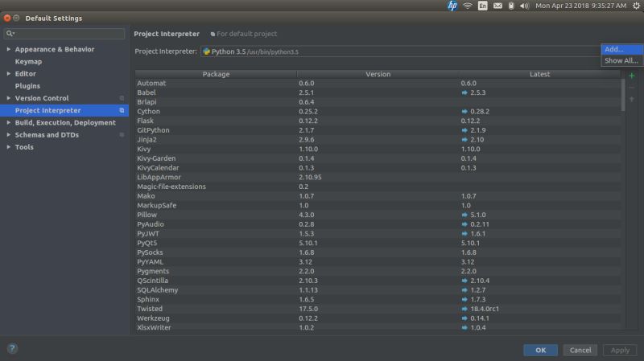Click the OK button
The height and width of the screenshot is (361, 644).
pyautogui.click(x=540, y=350)
